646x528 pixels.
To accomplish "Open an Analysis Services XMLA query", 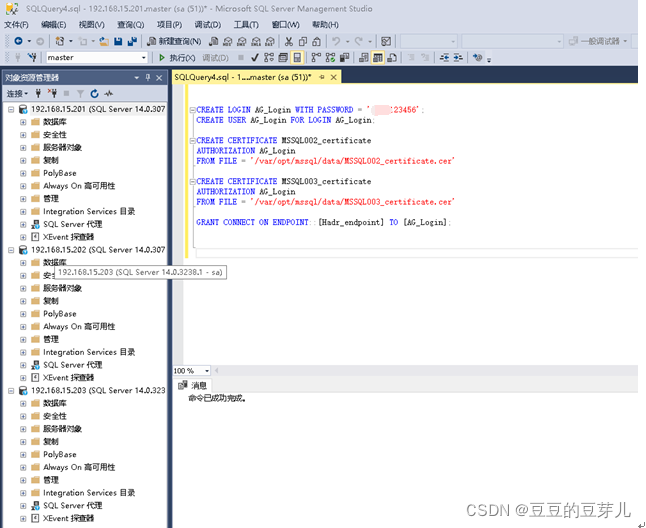I will (x=256, y=41).
